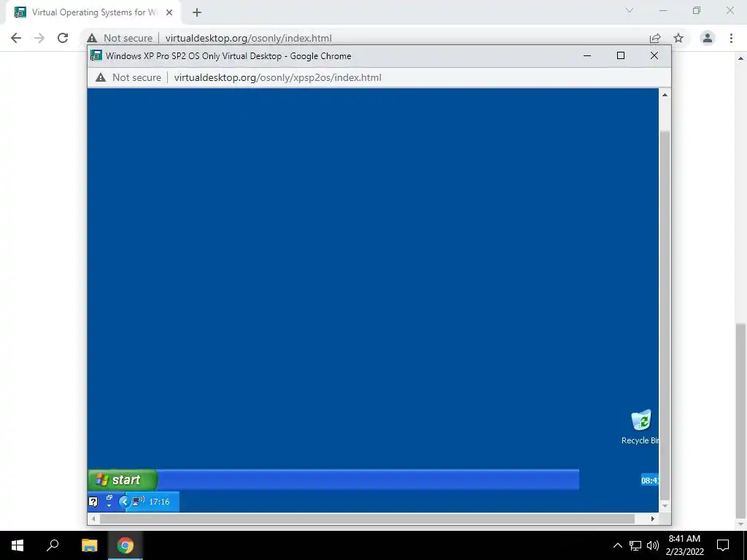Click the XP network connection tray icon
Image resolution: width=747 pixels, height=560 pixels.
pos(138,501)
